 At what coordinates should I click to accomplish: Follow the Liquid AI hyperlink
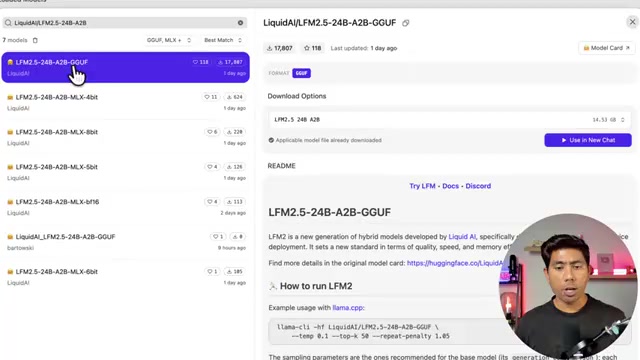(x=462, y=237)
